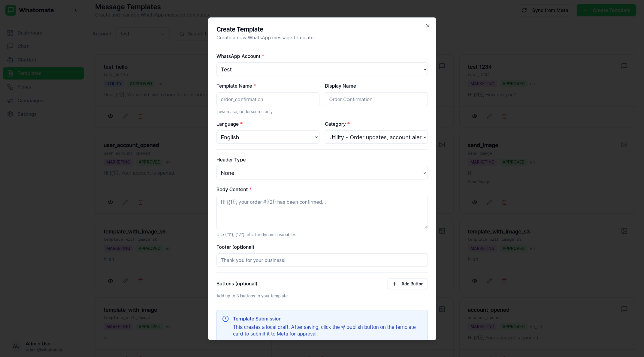
Task: Click the sync icon for Sync from Meta
Action: coord(524,10)
